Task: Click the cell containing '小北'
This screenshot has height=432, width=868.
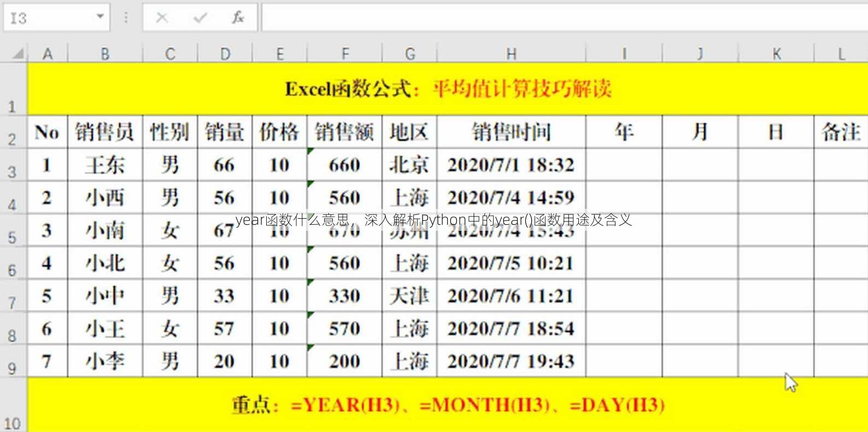Action: click(x=105, y=263)
